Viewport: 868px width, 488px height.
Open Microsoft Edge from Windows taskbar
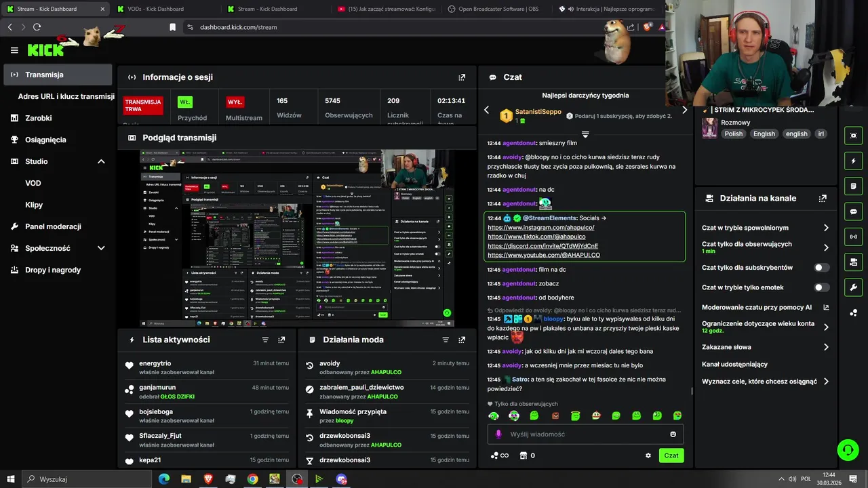tap(164, 479)
